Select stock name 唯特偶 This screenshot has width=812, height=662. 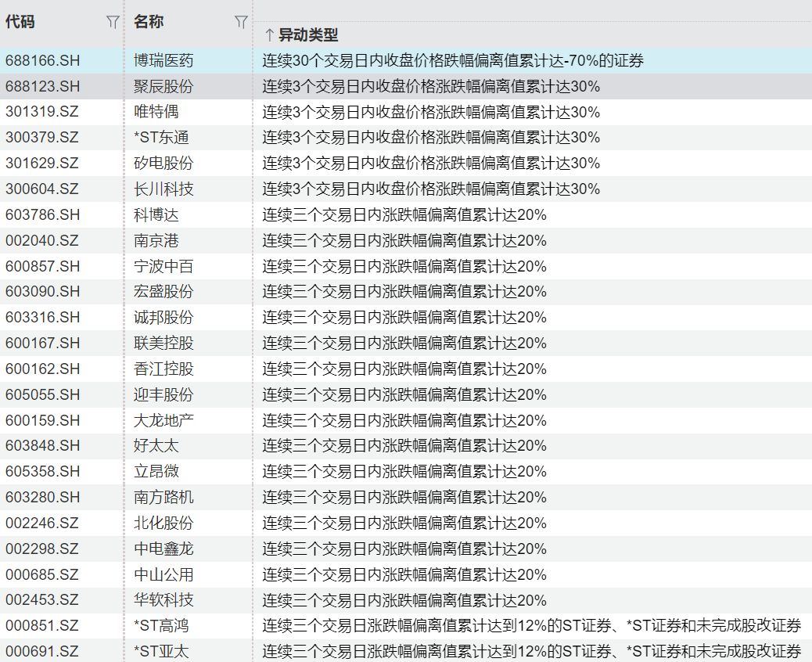click(x=156, y=112)
